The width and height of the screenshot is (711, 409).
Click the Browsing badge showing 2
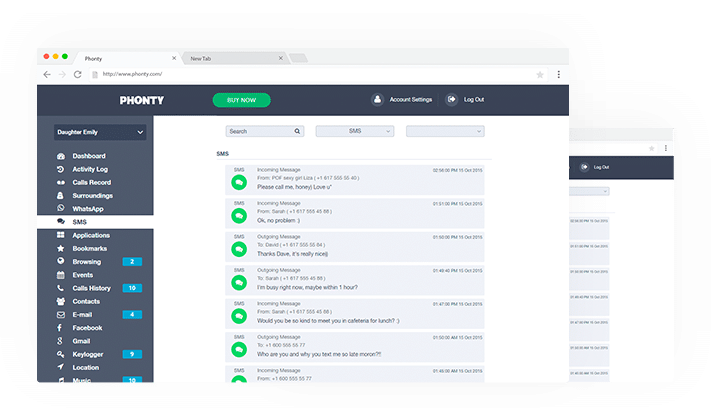click(132, 262)
